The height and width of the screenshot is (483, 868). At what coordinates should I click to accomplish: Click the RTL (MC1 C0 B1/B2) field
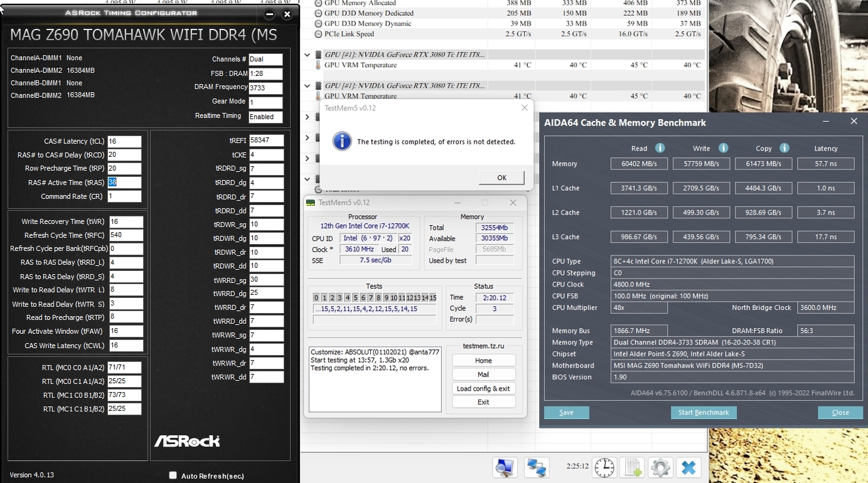tap(124, 395)
